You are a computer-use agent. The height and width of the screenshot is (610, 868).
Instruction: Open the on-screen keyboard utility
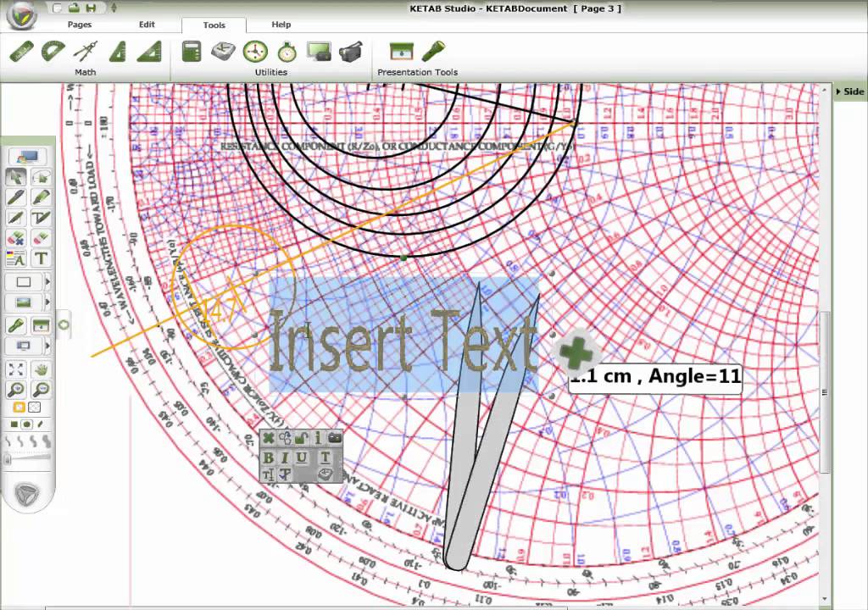pos(223,52)
